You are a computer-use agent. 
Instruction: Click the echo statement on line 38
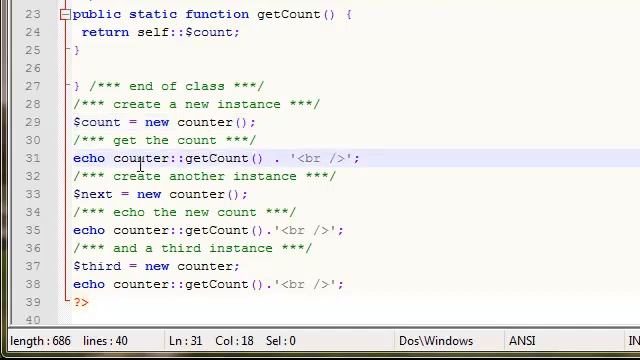point(209,284)
